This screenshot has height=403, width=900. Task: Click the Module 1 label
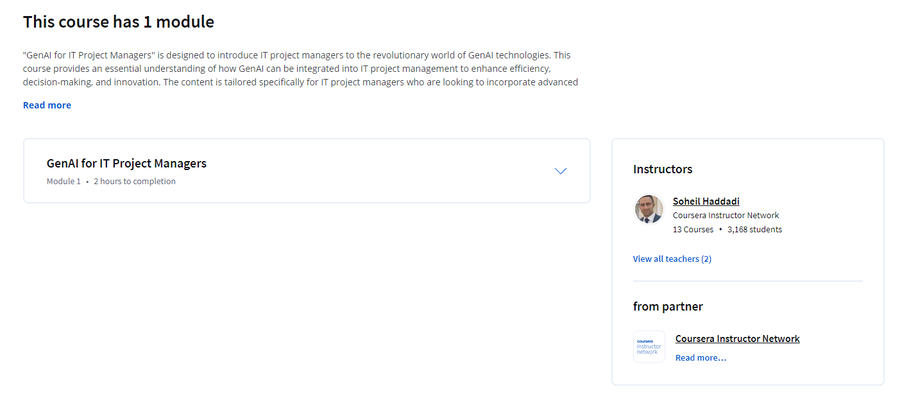[64, 181]
